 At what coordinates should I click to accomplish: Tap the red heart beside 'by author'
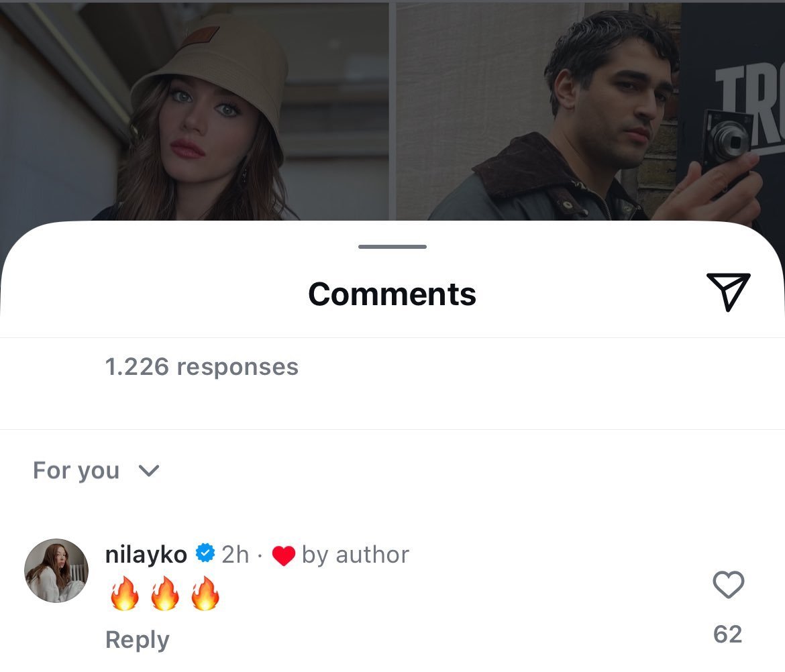point(284,555)
